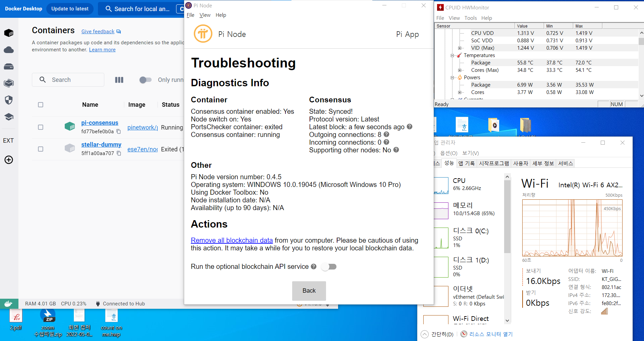
Task: Click help icon beside Latest block
Action: click(410, 127)
